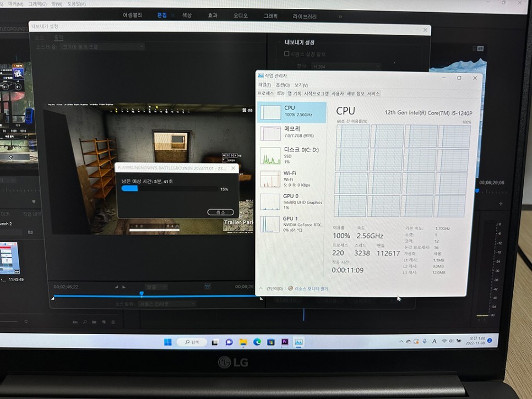Image resolution: width=532 pixels, height=399 pixels.
Task: Click the taskbar 검색 search box
Action: tap(192, 342)
